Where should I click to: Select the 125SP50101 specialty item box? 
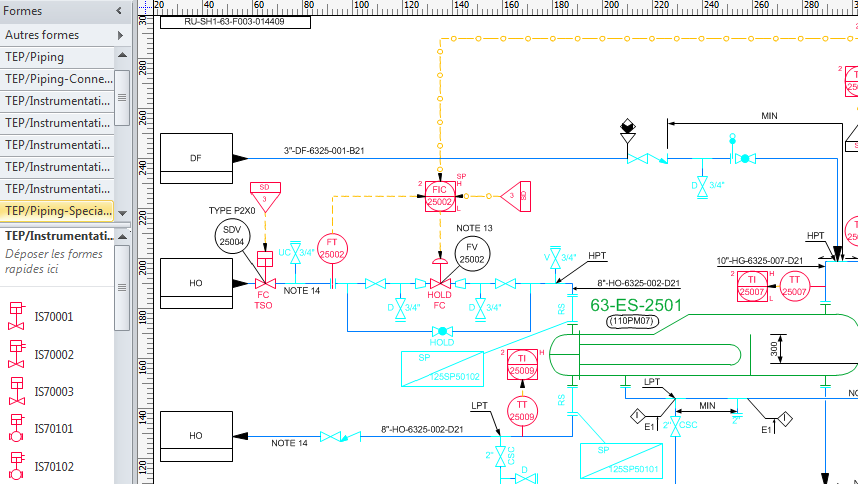click(x=621, y=460)
